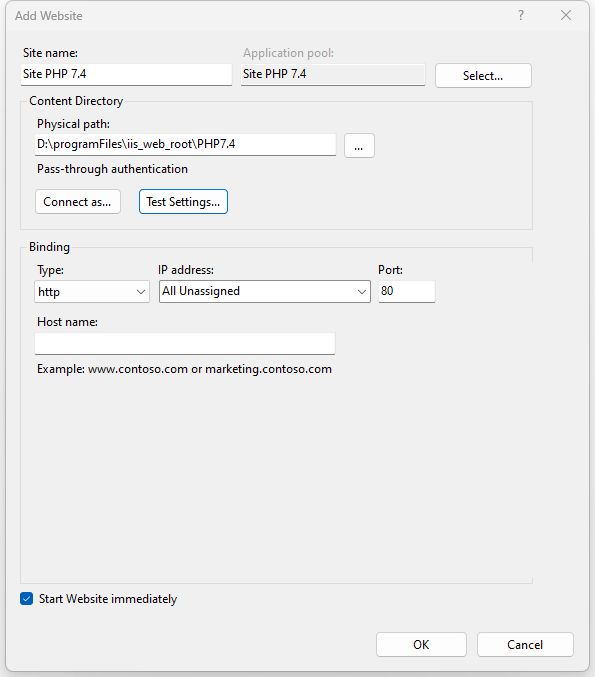Click the example host name text
Screen dimensions: 595x677
[184, 369]
